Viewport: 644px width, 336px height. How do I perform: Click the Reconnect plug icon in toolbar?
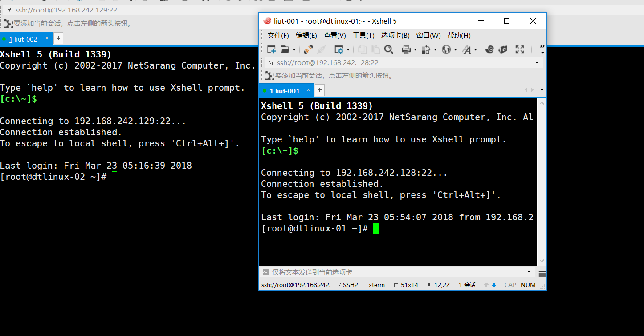click(308, 49)
